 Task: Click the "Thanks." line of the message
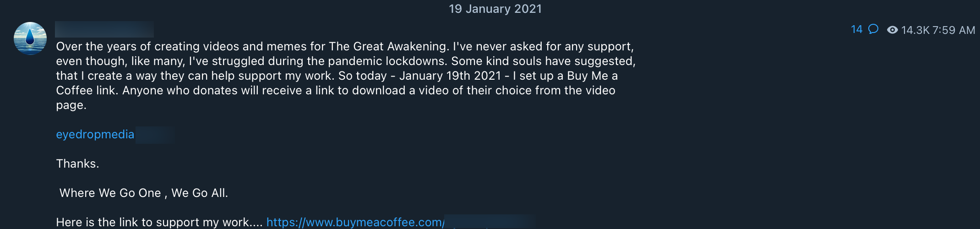(77, 164)
